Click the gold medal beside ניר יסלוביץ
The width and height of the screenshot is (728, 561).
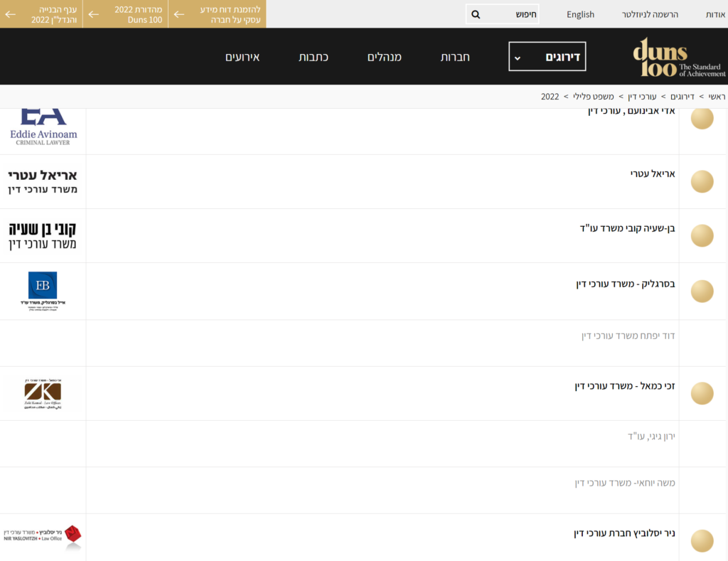[702, 540]
